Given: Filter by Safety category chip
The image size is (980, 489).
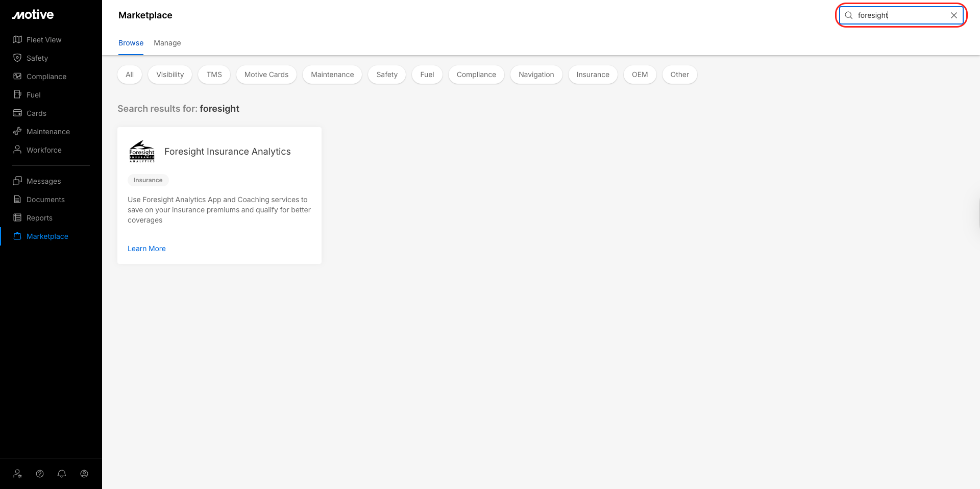Looking at the screenshot, I should click(387, 75).
